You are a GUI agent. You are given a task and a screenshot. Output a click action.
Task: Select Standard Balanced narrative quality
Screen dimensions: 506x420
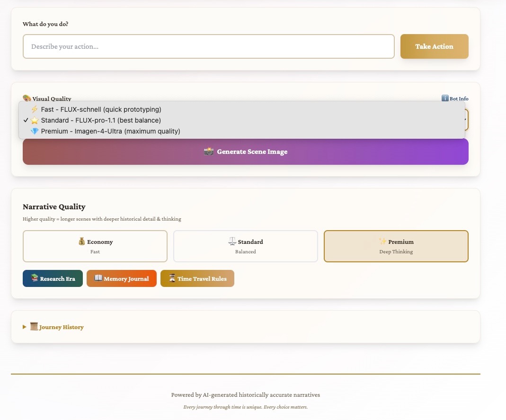pos(245,246)
